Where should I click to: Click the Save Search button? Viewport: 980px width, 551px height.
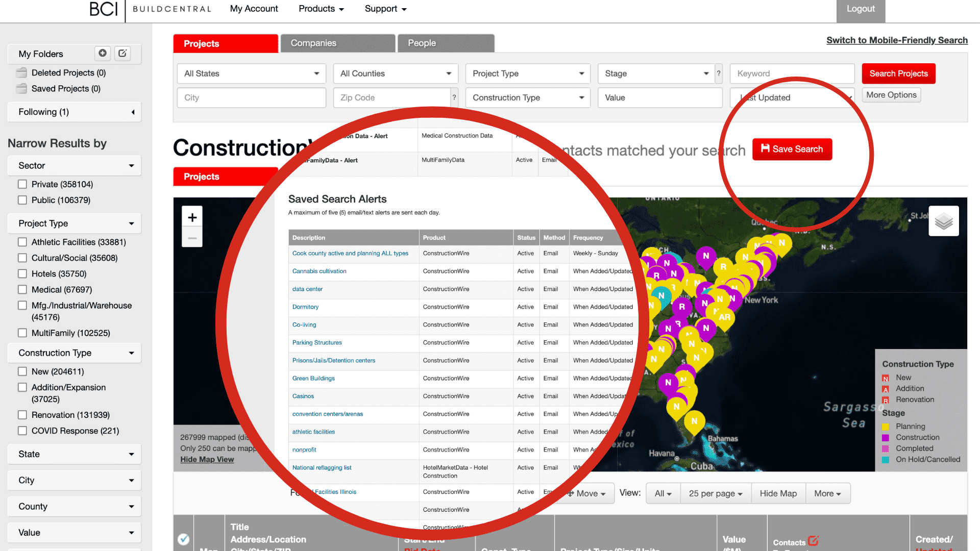tap(792, 149)
